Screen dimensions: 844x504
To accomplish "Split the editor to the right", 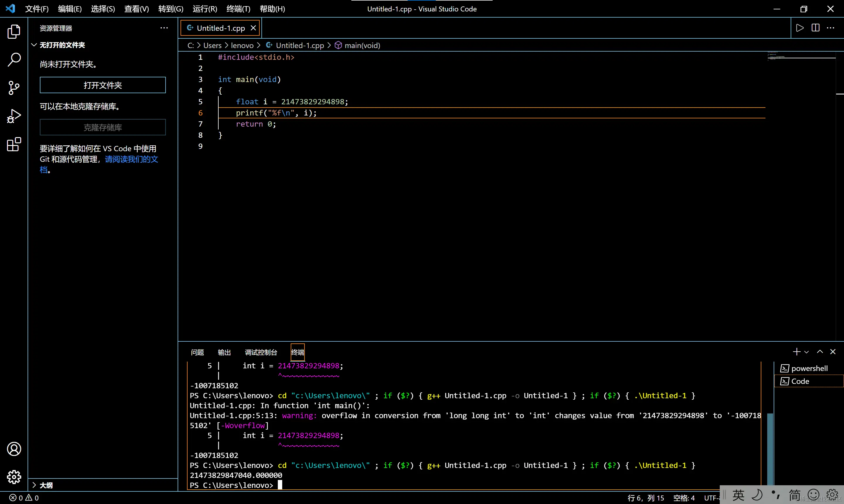I will (816, 28).
